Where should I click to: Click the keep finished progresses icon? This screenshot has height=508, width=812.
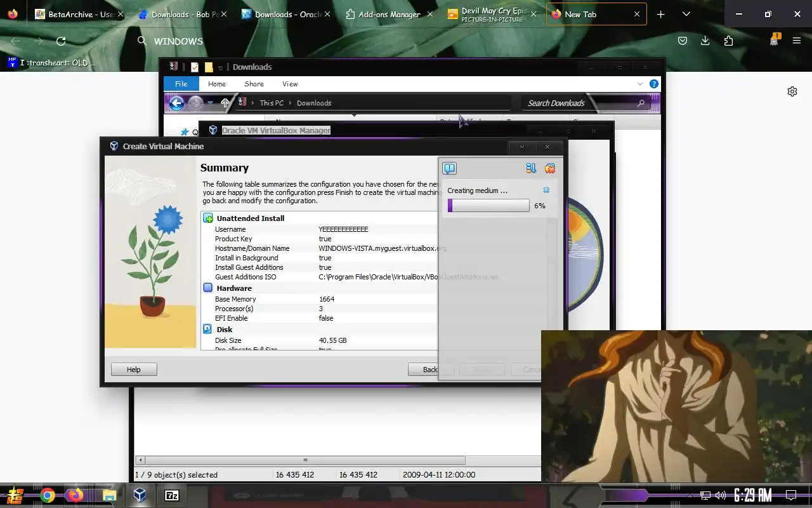point(531,168)
